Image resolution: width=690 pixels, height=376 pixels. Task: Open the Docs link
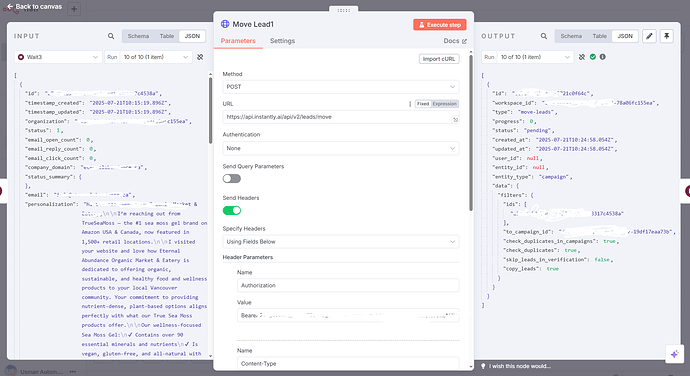[x=455, y=41]
